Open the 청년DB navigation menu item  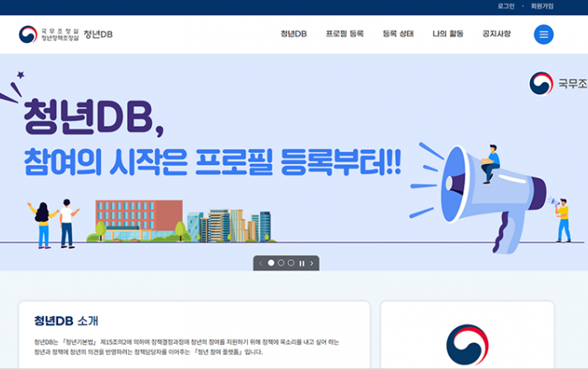coord(293,34)
